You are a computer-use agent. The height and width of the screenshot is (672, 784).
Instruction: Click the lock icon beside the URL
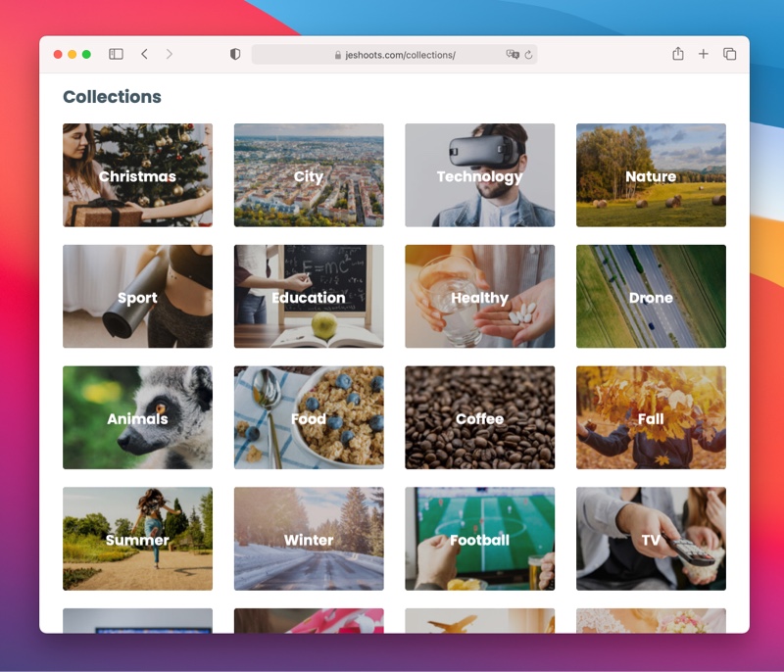click(338, 55)
